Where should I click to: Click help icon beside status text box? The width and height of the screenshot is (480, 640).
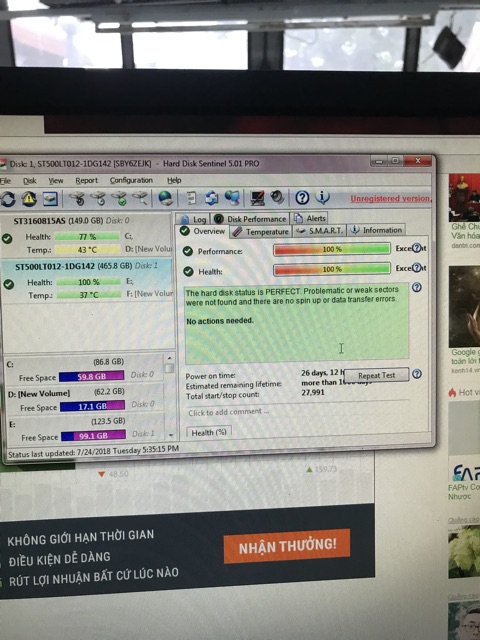point(416,287)
